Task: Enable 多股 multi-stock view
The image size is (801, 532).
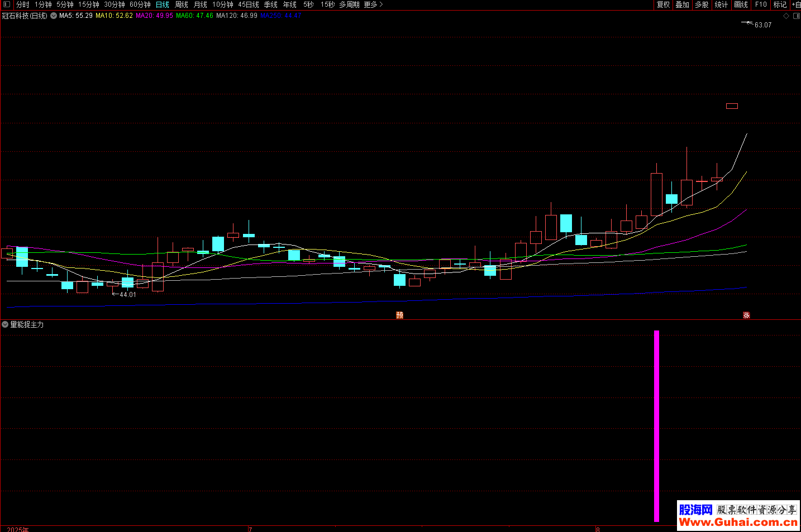Action: tap(702, 4)
